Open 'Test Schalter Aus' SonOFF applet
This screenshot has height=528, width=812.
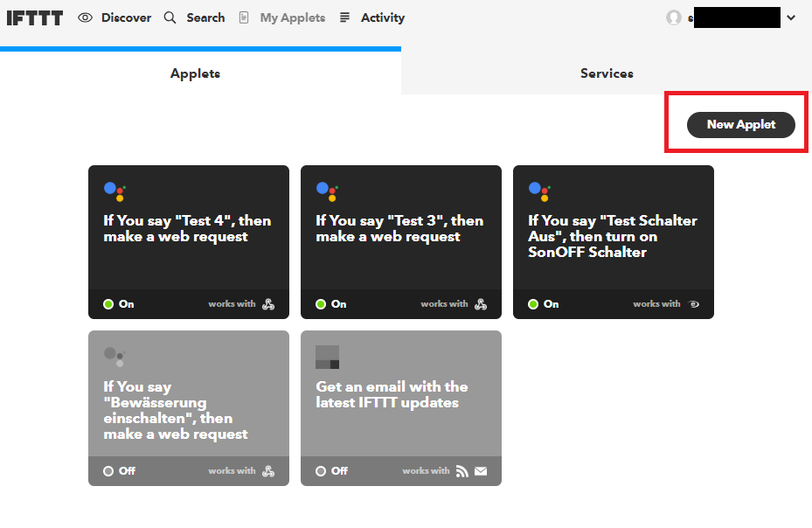(612, 236)
